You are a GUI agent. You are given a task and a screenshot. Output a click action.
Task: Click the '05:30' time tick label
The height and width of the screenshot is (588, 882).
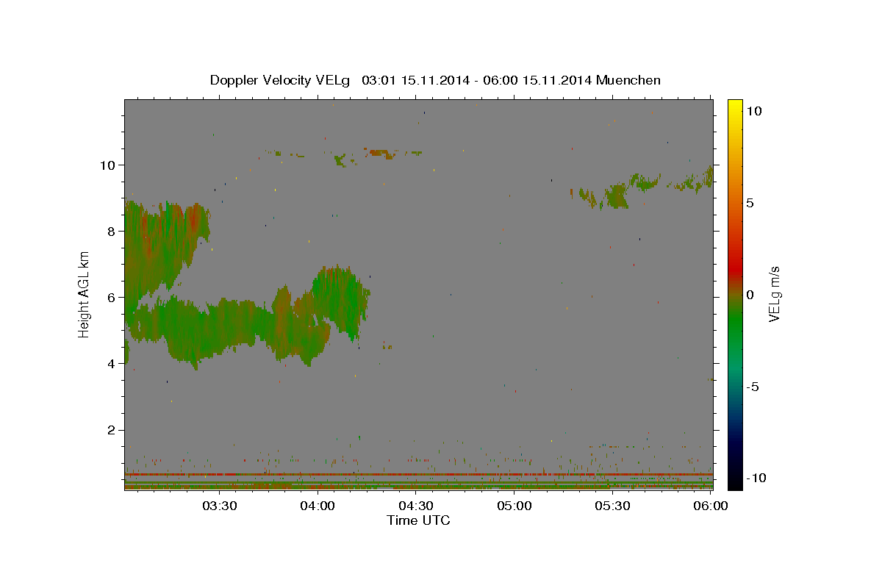click(x=612, y=506)
